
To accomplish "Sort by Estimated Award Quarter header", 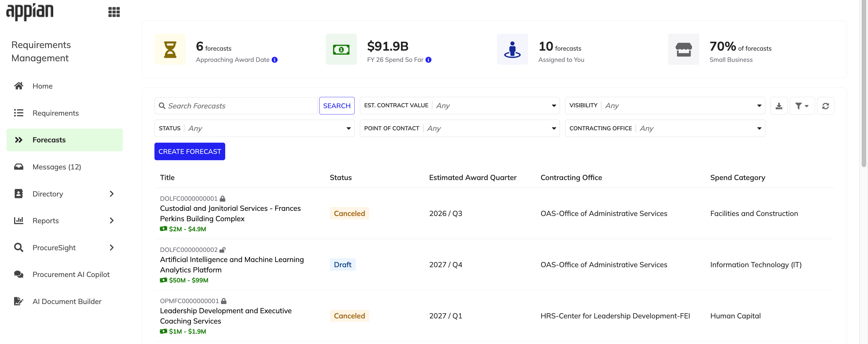I will coord(473,177).
